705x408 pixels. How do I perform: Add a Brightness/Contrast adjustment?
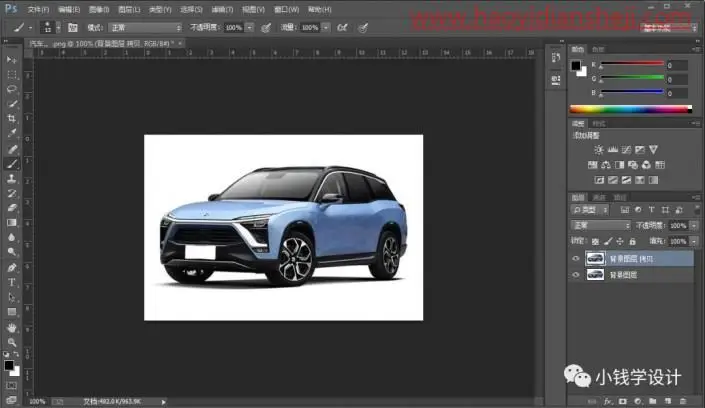click(x=599, y=150)
